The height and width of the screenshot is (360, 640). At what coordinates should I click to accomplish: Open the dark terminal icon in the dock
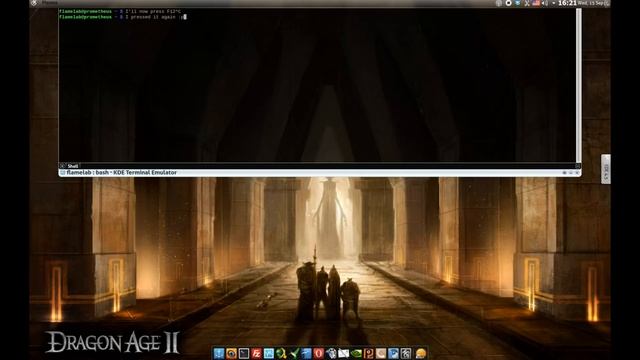tap(244, 353)
